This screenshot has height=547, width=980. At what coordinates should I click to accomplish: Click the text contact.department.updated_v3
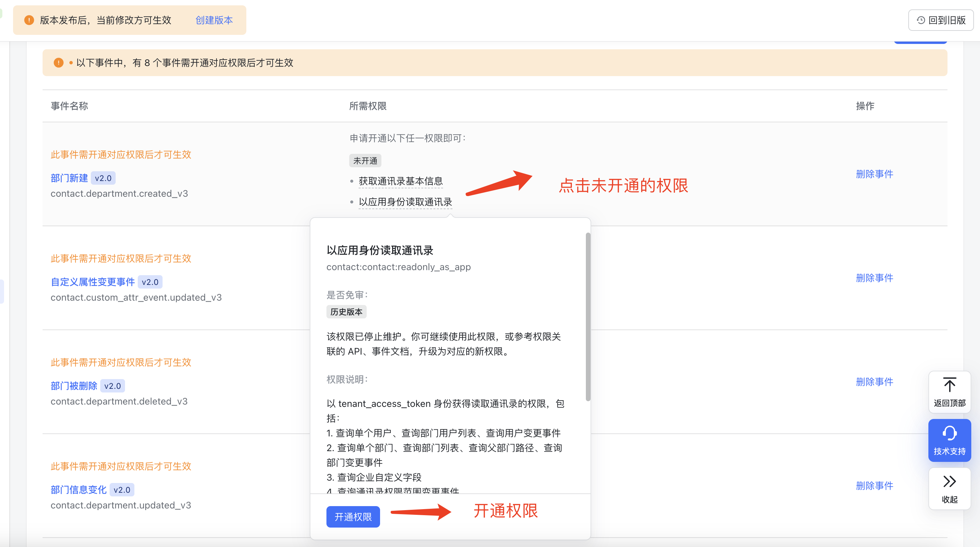pyautogui.click(x=121, y=505)
